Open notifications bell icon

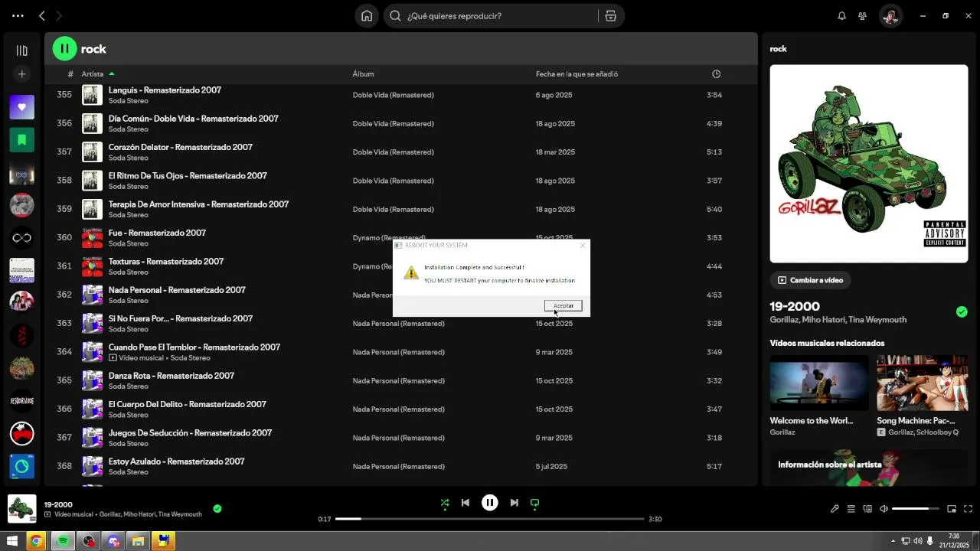(x=841, y=16)
